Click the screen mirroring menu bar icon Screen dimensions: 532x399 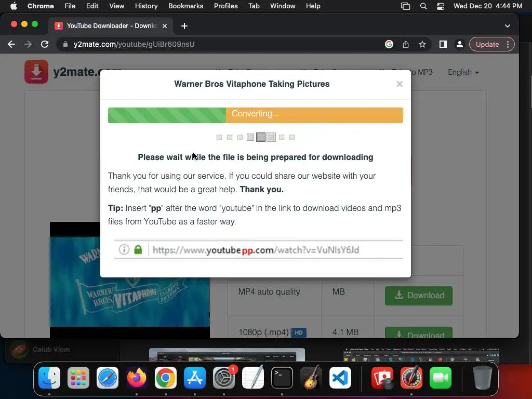(x=405, y=6)
